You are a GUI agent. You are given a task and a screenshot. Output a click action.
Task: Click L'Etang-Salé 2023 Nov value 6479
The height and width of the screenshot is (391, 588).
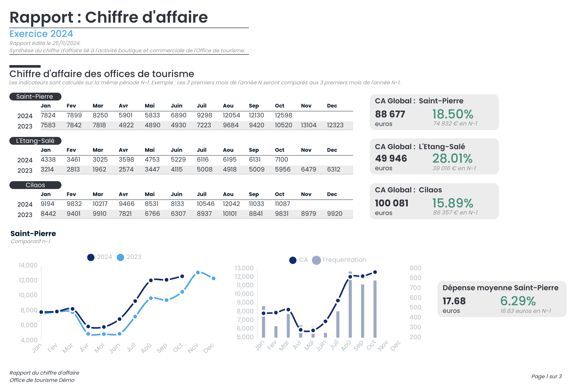(309, 169)
